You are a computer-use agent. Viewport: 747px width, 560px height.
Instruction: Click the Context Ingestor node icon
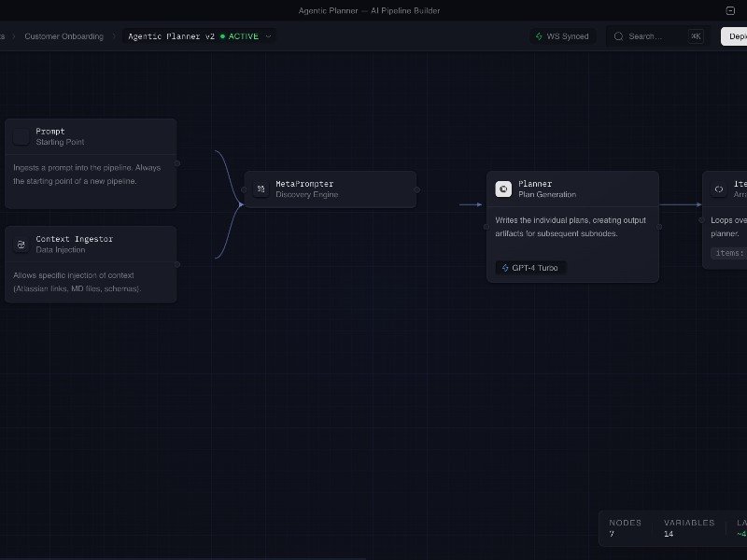[21, 245]
